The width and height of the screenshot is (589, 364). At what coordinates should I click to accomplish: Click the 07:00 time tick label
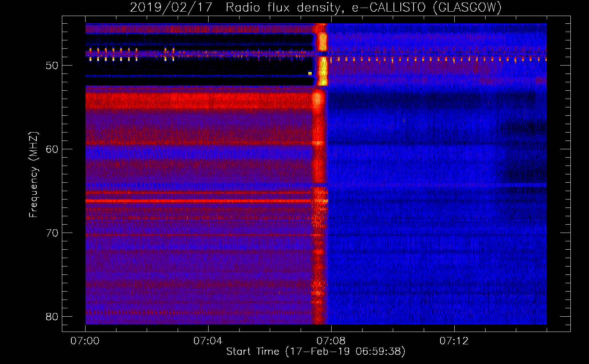(x=85, y=341)
